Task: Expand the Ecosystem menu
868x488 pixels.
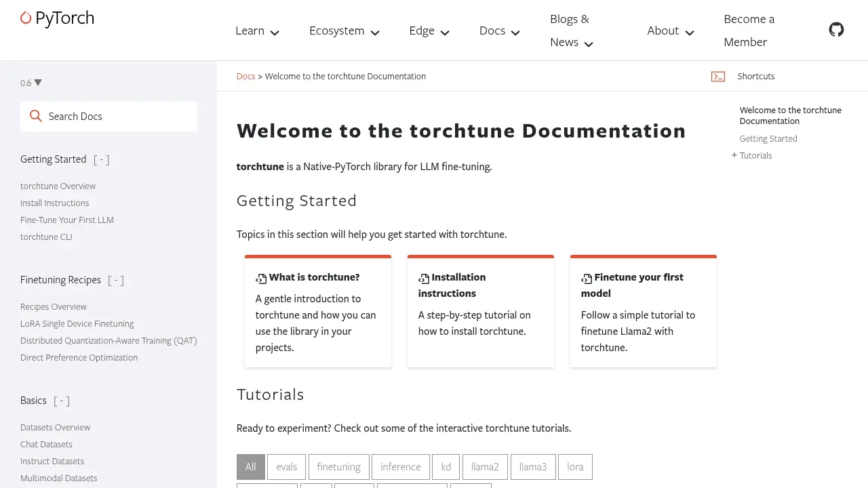Action: click(344, 30)
